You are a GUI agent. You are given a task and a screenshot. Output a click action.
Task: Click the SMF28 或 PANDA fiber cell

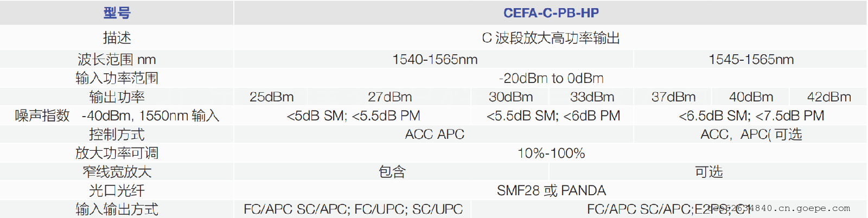(551, 190)
